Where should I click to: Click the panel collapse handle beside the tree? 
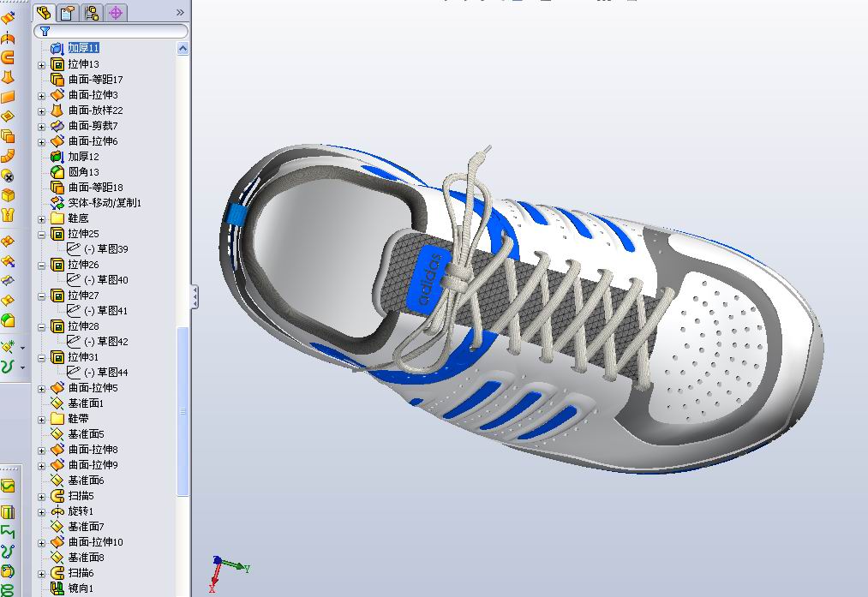pyautogui.click(x=195, y=296)
